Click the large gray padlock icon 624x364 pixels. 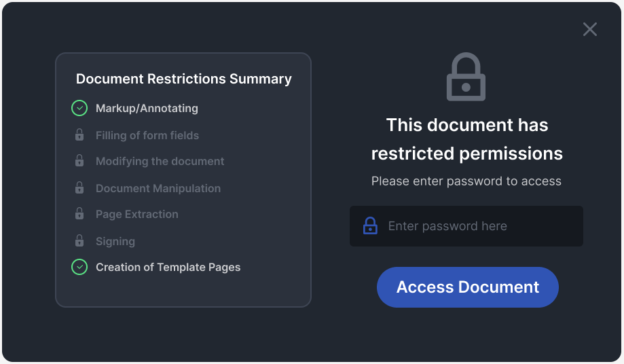coord(466,77)
